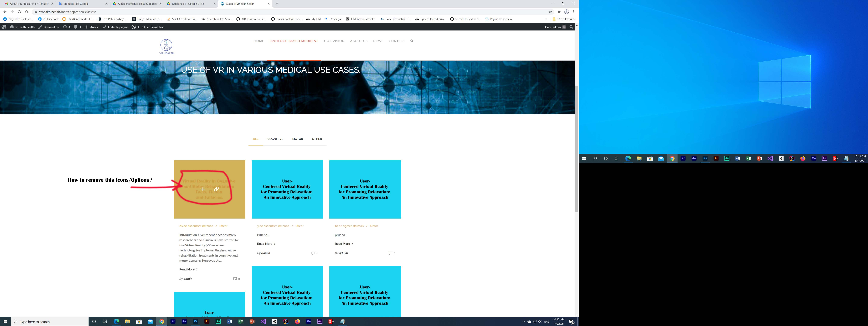Click the VR Health site logo

point(167,47)
